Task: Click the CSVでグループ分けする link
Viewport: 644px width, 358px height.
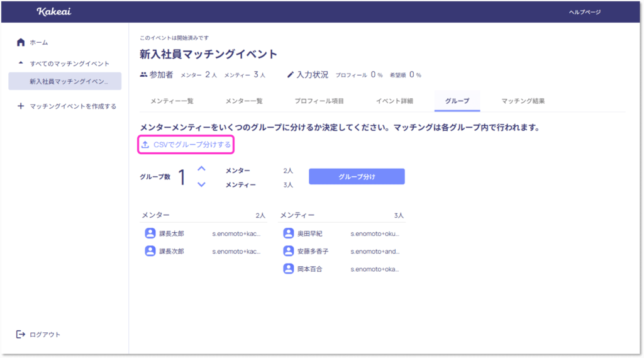Action: tap(192, 145)
